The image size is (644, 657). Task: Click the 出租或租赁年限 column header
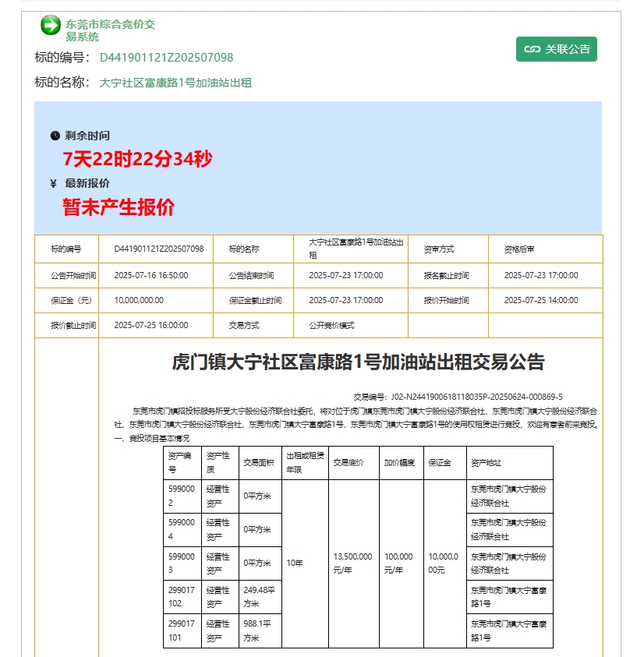[305, 463]
